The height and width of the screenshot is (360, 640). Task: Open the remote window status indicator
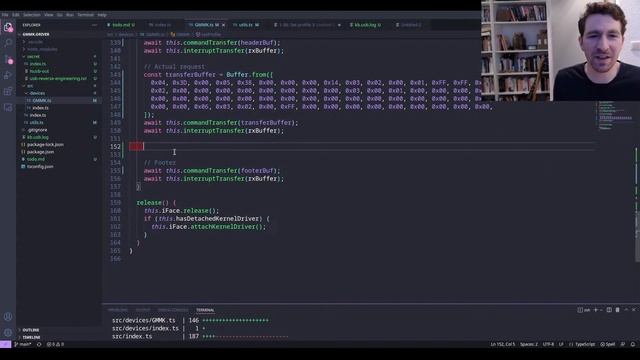(5, 344)
